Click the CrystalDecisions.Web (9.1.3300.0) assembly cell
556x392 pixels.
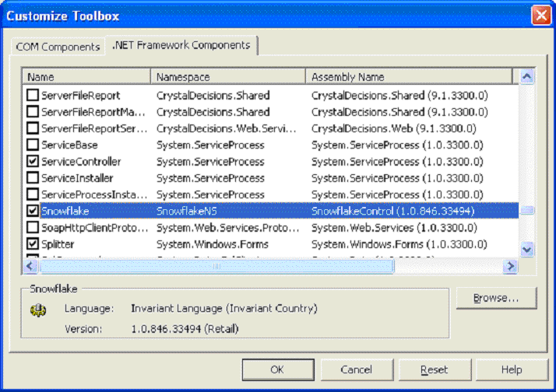point(393,128)
